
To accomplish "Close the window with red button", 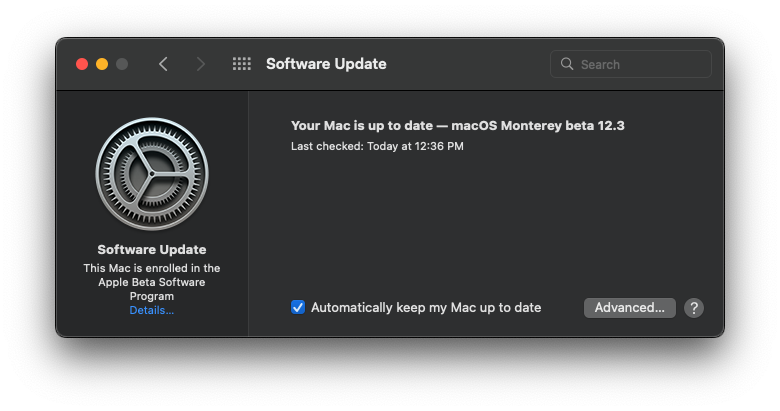I will pos(82,64).
